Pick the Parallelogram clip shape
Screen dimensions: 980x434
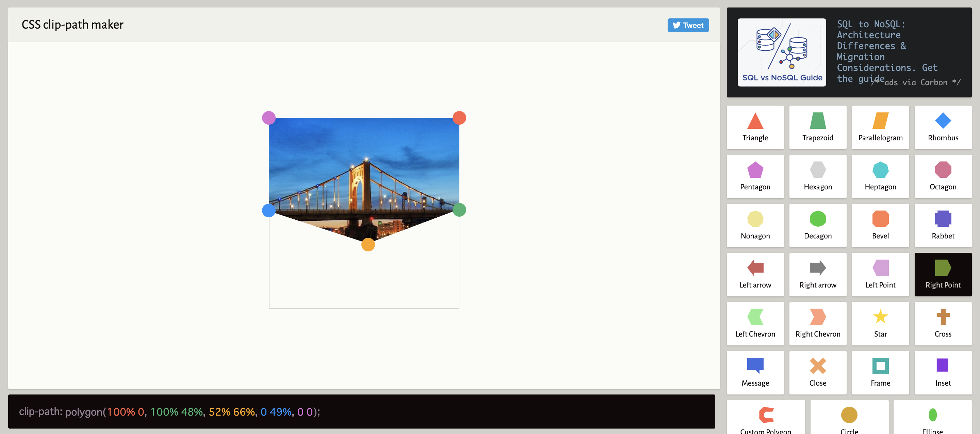pyautogui.click(x=880, y=127)
